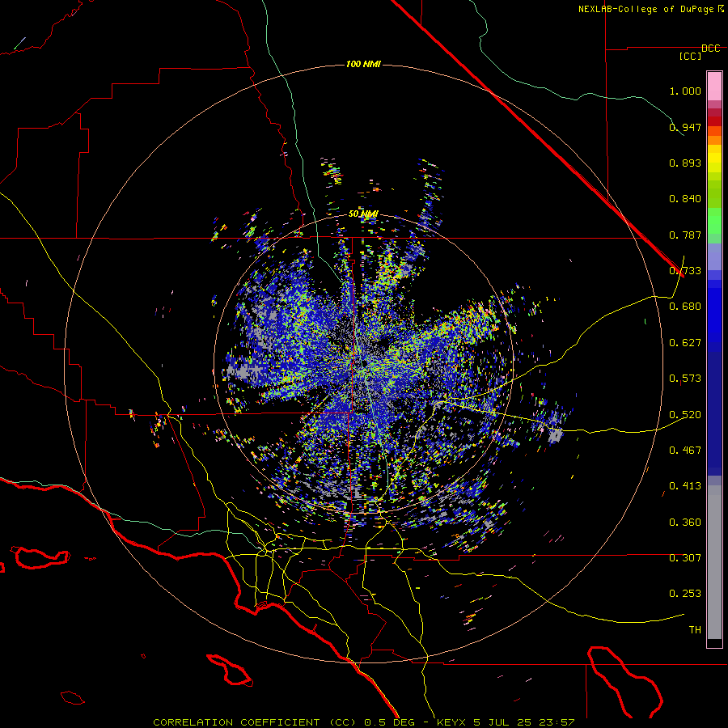The height and width of the screenshot is (728, 728).
Task: Select the 0.253 scale value
Action: pyautogui.click(x=685, y=594)
